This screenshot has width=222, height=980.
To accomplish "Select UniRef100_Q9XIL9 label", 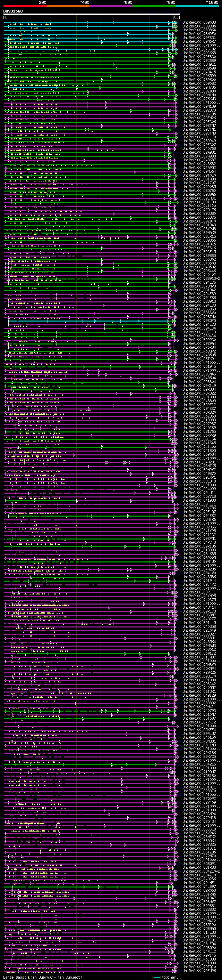I will click(199, 386).
